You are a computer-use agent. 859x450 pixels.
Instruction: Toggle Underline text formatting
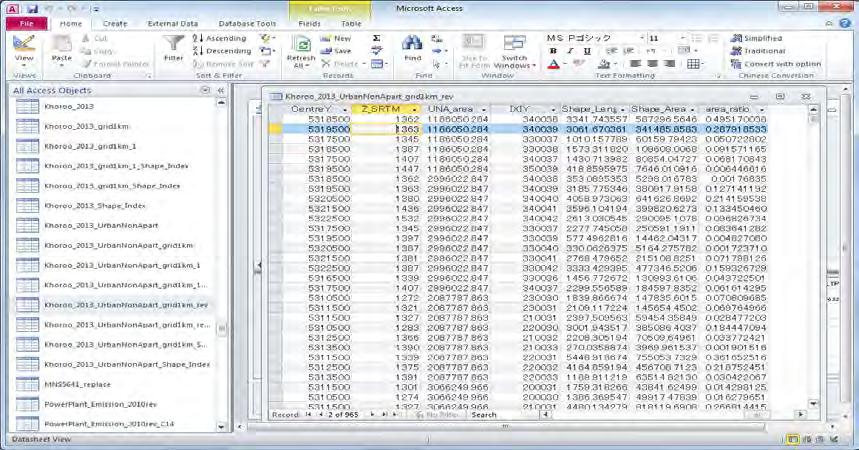coord(587,51)
